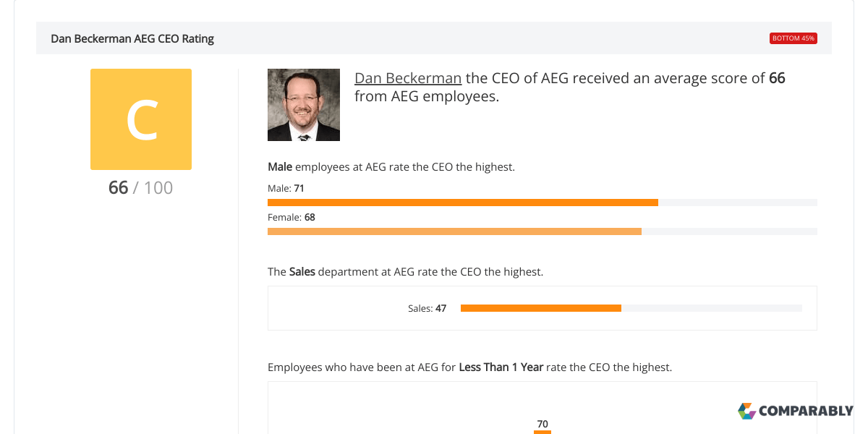The height and width of the screenshot is (434, 868).
Task: Select the yellow letter C grade badge
Action: tap(141, 119)
